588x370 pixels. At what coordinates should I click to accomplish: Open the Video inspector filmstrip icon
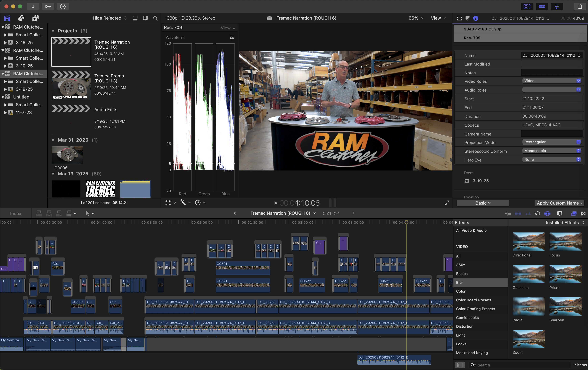pyautogui.click(x=459, y=18)
